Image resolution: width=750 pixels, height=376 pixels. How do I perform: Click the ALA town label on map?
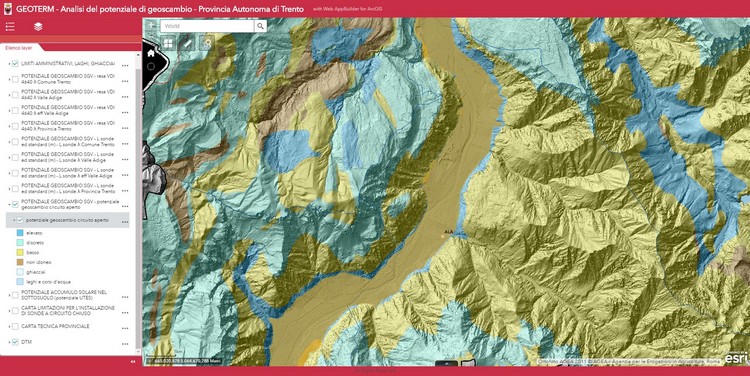point(448,232)
